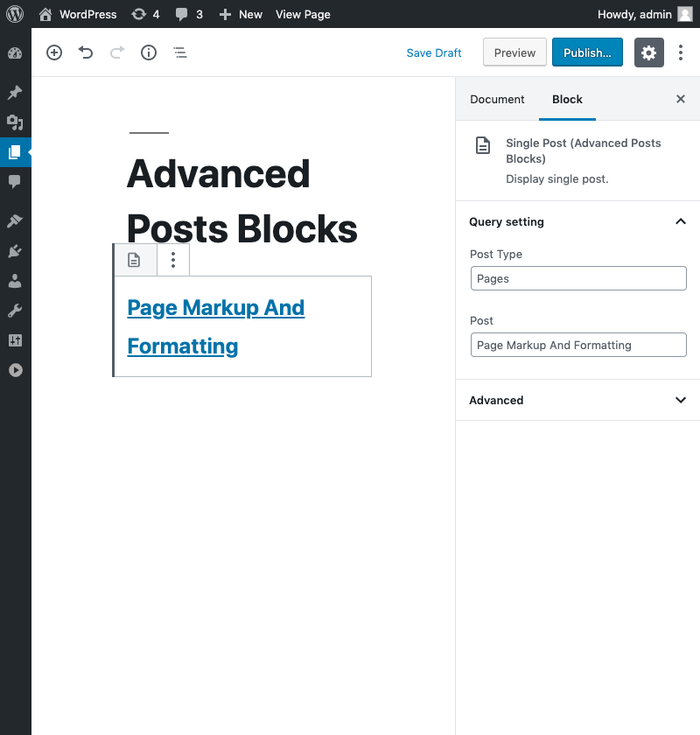The width and height of the screenshot is (700, 735).
Task: Open the updates indicator showing 4
Action: 145,14
